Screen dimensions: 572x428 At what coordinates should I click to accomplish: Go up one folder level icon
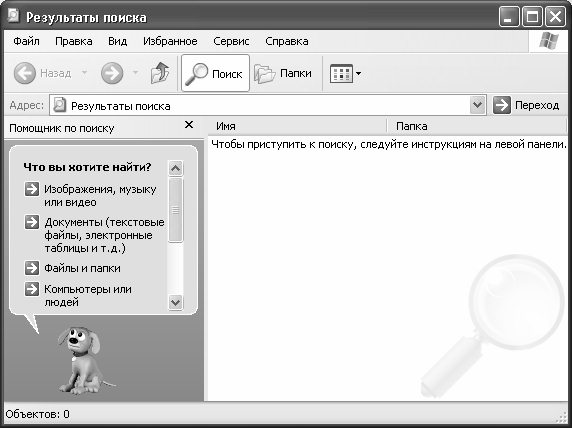click(x=160, y=73)
